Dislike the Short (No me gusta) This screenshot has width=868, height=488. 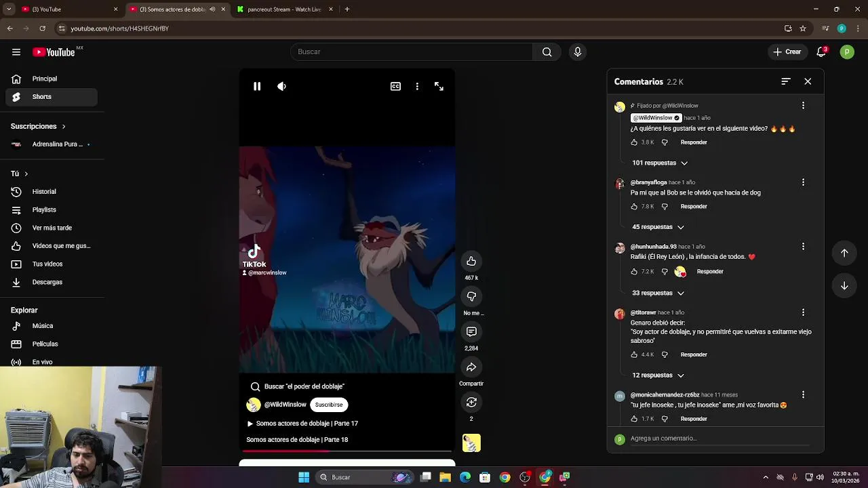[x=471, y=296]
